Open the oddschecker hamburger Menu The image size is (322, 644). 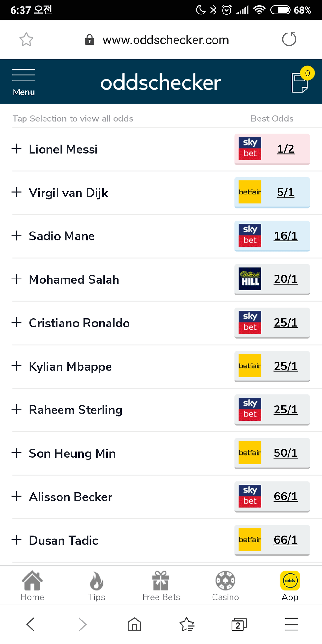tap(24, 82)
